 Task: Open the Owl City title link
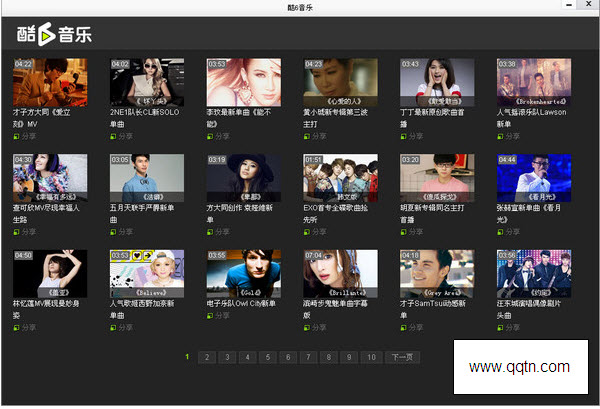241,303
